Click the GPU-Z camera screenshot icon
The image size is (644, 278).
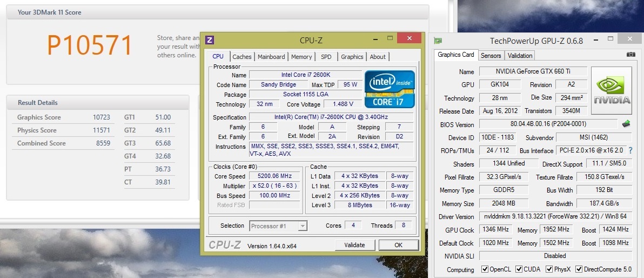click(631, 54)
